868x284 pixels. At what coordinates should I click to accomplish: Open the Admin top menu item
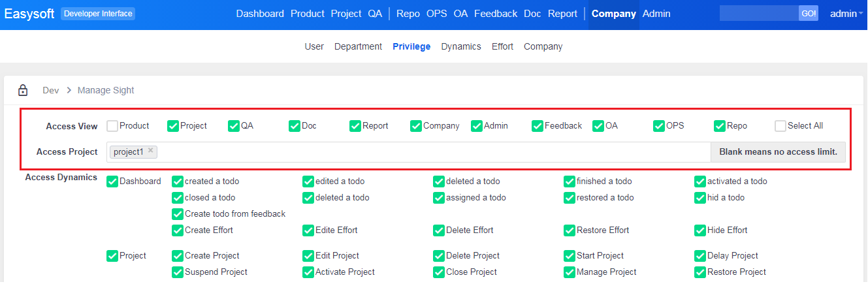(x=656, y=14)
